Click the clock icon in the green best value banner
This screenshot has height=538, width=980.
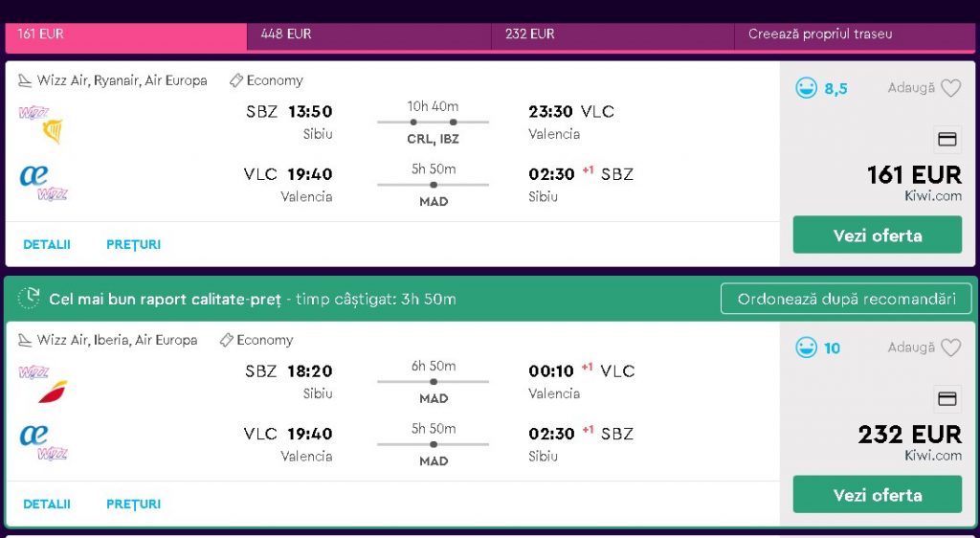click(29, 298)
